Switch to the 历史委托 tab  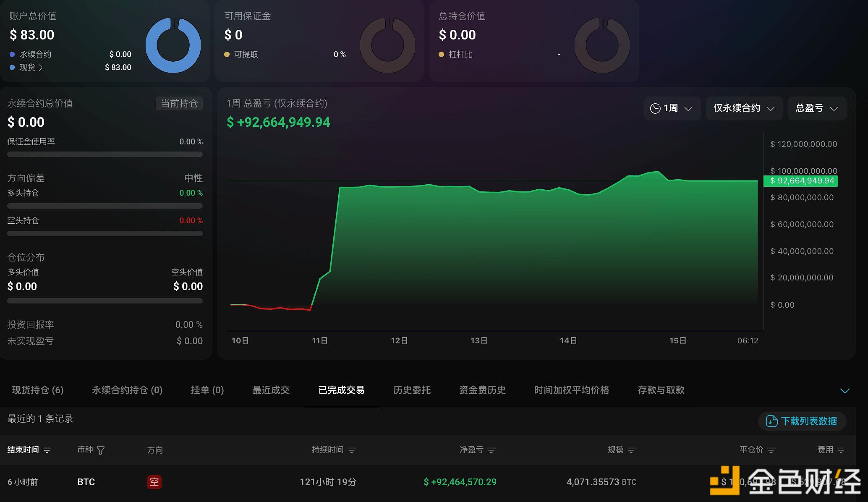(412, 390)
